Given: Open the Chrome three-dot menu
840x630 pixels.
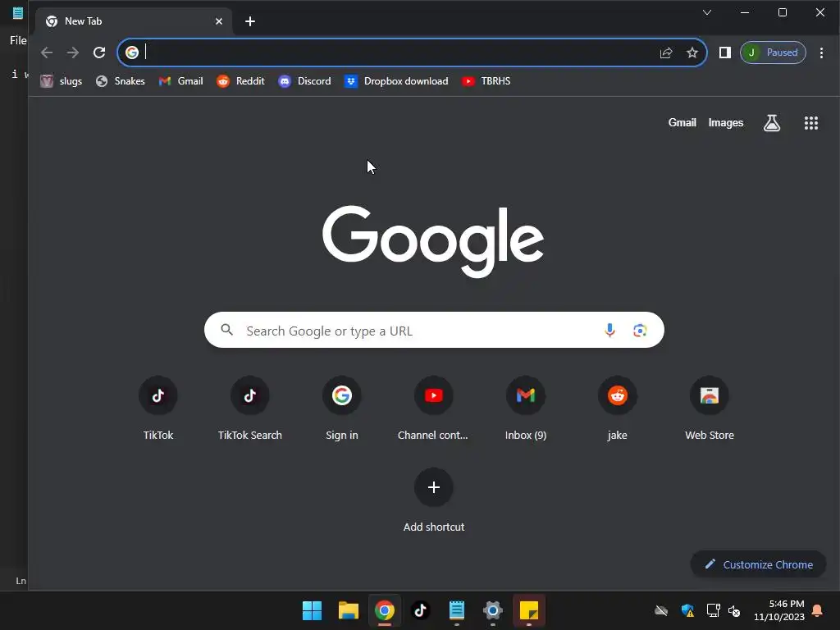Looking at the screenshot, I should (x=821, y=52).
